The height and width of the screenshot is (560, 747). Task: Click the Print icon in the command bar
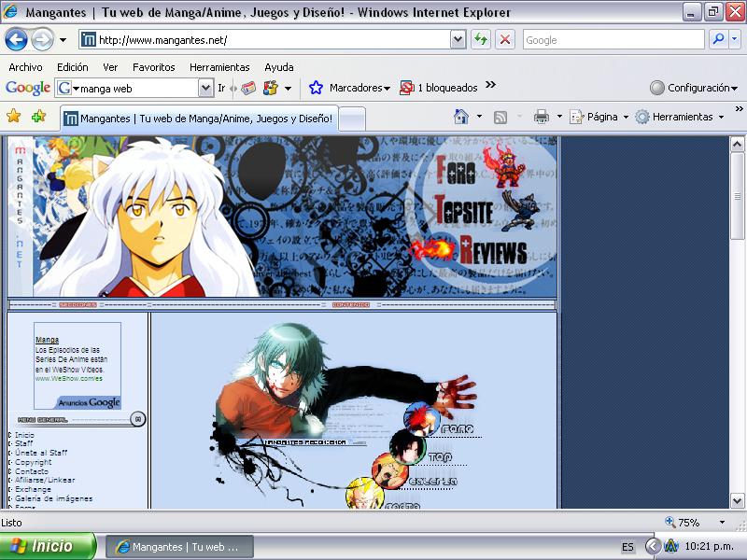[x=541, y=117]
